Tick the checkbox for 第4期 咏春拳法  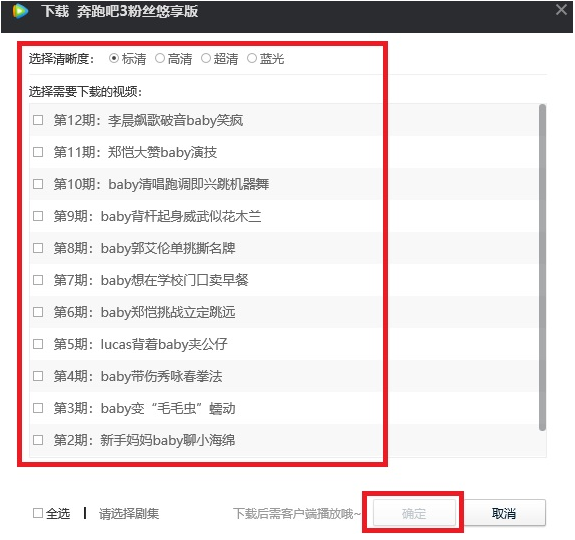click(38, 376)
